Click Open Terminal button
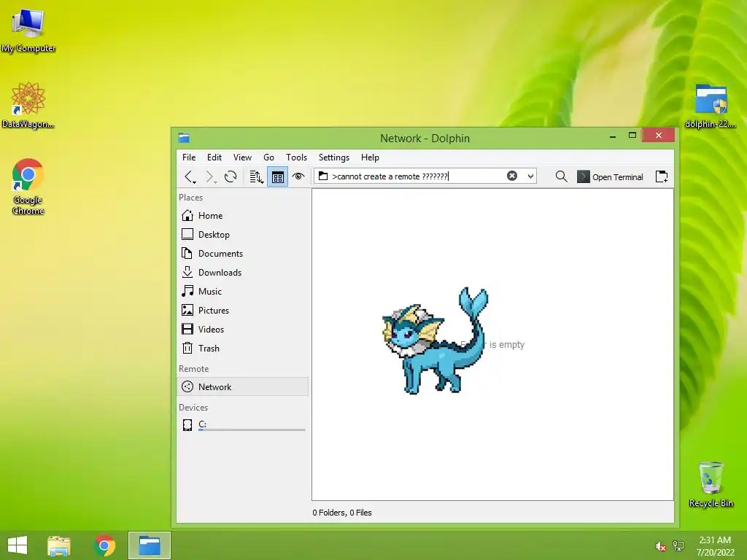 coord(610,176)
